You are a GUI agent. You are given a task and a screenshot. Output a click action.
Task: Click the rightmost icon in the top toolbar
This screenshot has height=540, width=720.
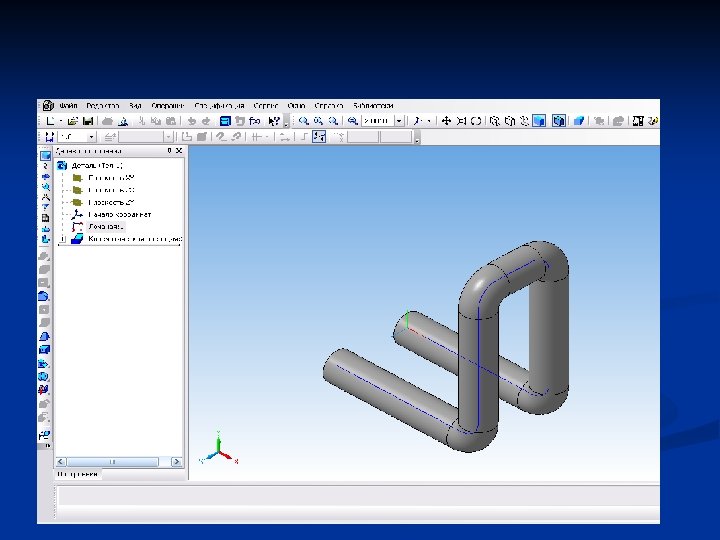(x=653, y=121)
